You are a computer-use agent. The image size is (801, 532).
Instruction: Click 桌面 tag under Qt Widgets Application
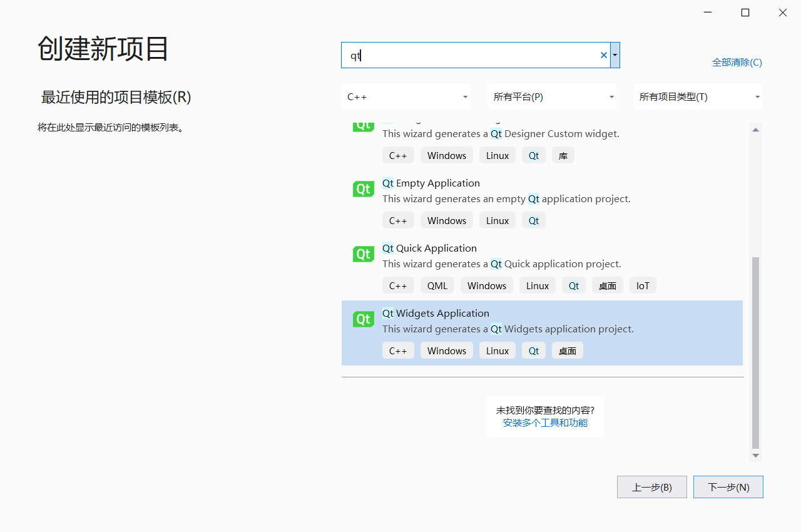click(x=568, y=350)
